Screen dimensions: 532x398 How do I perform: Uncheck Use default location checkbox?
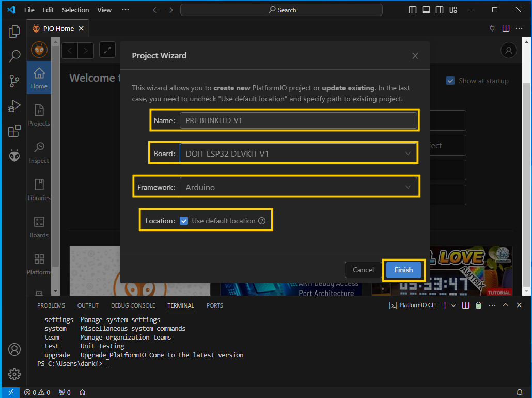pyautogui.click(x=184, y=221)
